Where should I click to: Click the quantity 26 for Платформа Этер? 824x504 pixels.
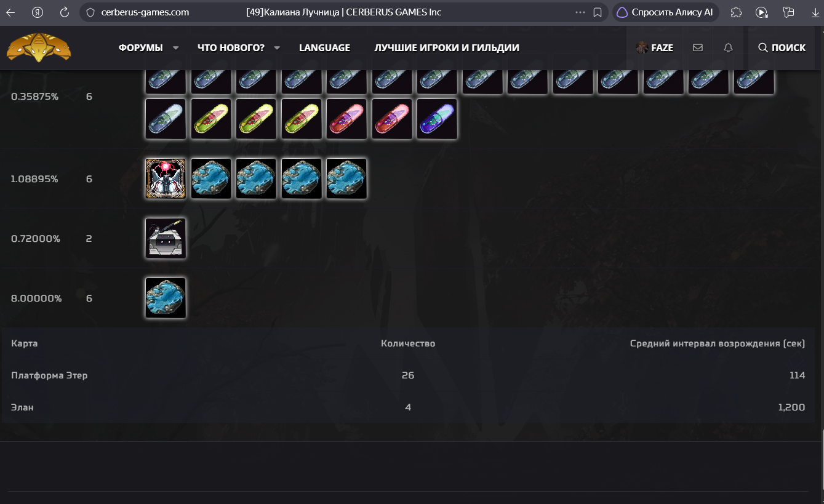point(408,375)
